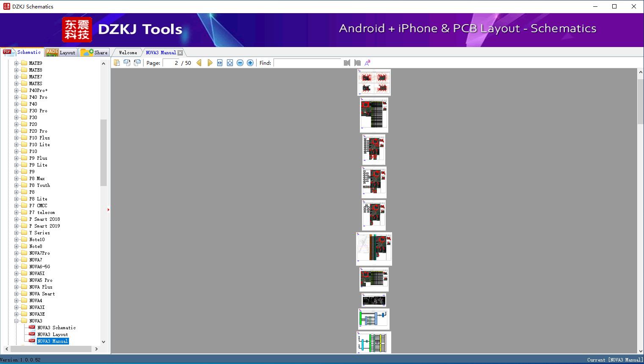This screenshot has height=364, width=644.
Task: Click the app icon in the title bar
Action: 6,6
